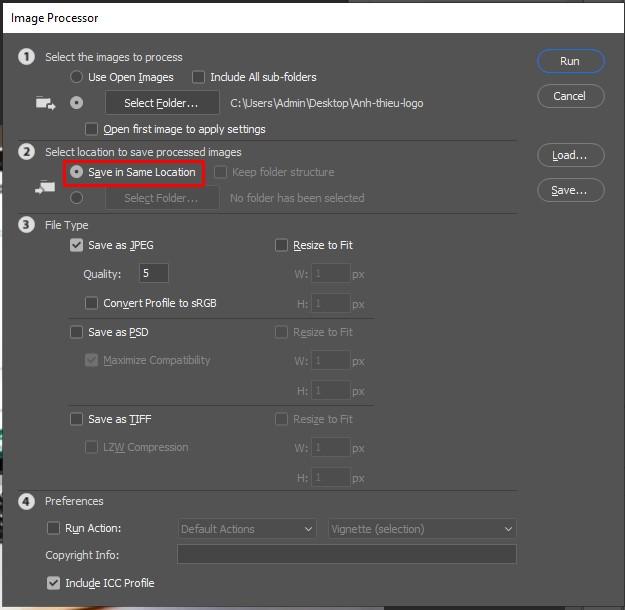Expand the Vignette (selection) action dropdown
625x610 pixels.
pyautogui.click(x=422, y=528)
